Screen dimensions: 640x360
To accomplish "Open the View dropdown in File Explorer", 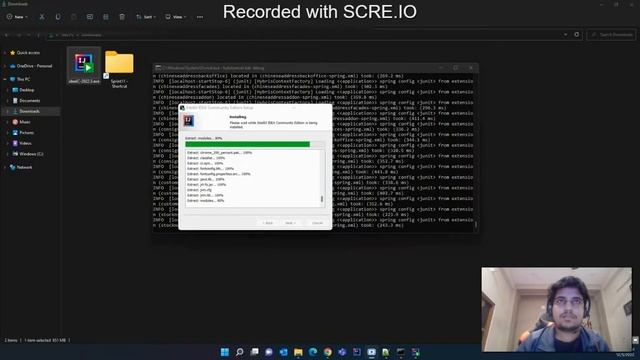I will click(176, 17).
